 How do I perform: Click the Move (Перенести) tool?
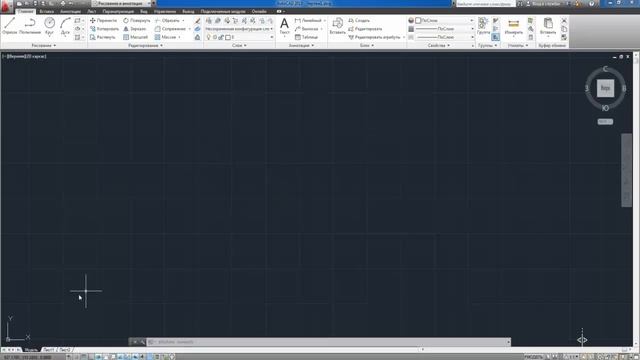(x=103, y=20)
